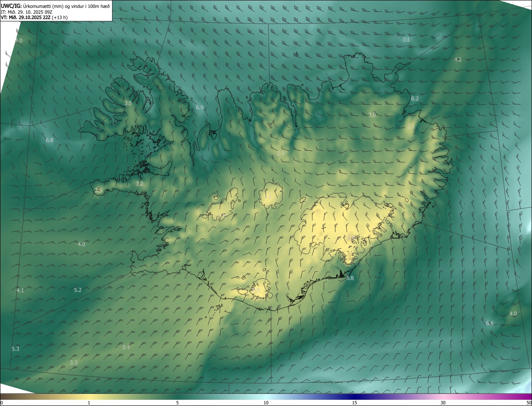Viewport: 532px width, 406px height.
Task: Click the '30' tick label on the color scale
Action: (x=443, y=403)
